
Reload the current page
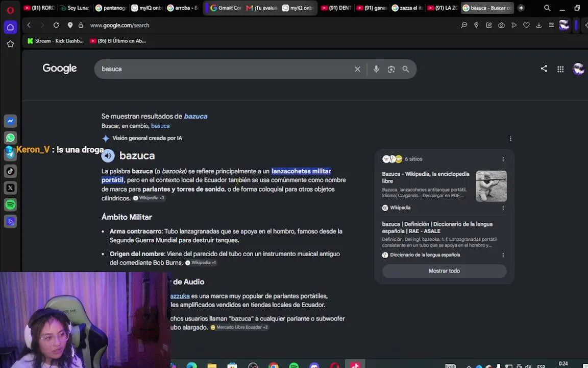pos(56,25)
